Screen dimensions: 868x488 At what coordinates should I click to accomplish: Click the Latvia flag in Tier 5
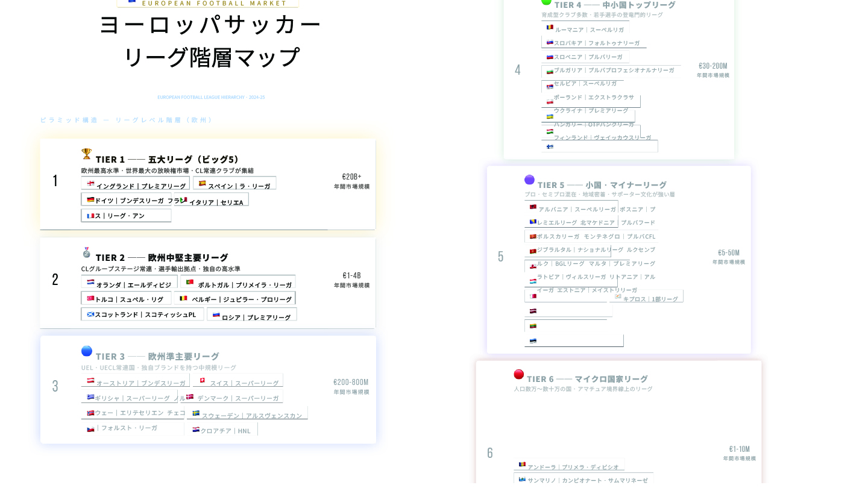coord(533,311)
